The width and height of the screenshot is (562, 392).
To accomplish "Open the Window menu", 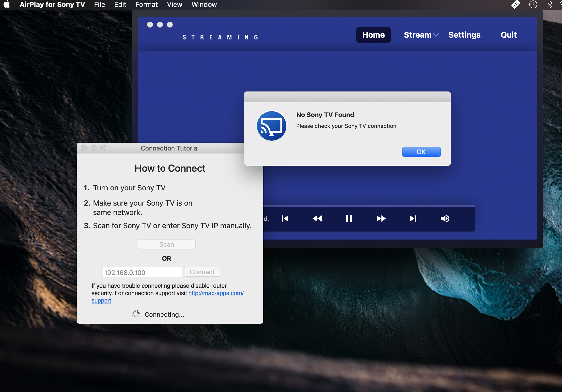I will click(204, 4).
